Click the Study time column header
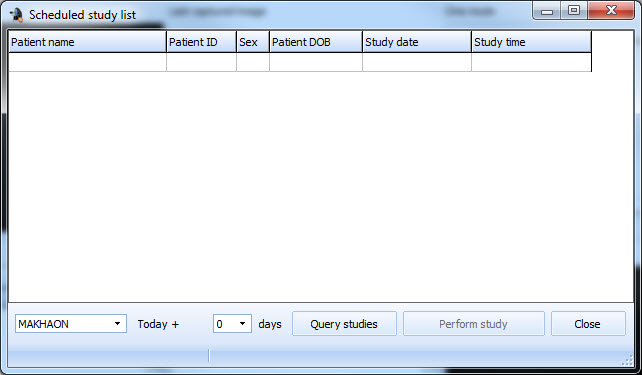The width and height of the screenshot is (642, 375). [x=531, y=42]
